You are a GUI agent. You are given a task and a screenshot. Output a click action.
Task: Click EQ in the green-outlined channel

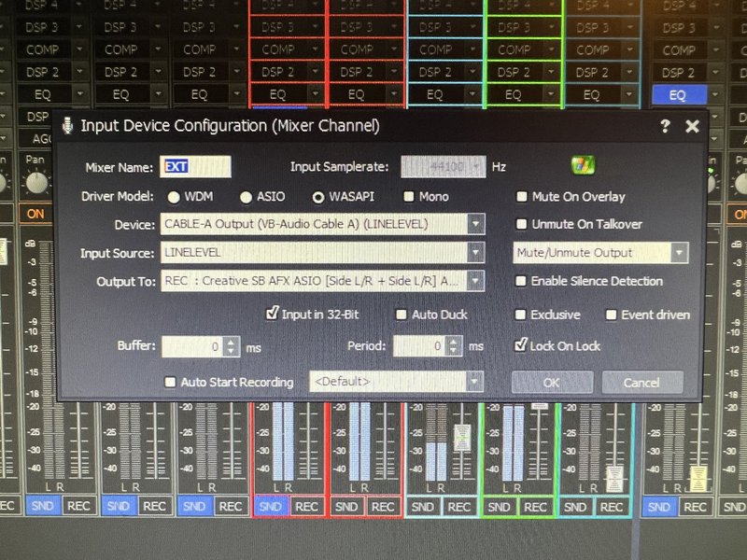point(514,95)
